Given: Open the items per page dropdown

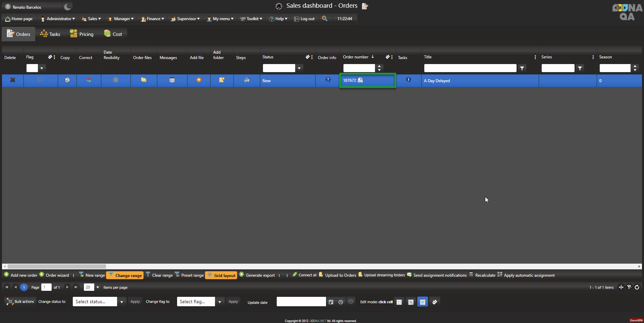Looking at the screenshot, I should click(x=98, y=287).
